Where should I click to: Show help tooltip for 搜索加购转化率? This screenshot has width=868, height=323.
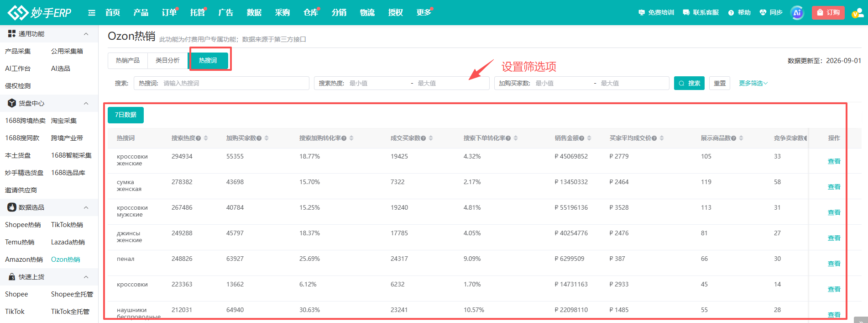pos(344,138)
